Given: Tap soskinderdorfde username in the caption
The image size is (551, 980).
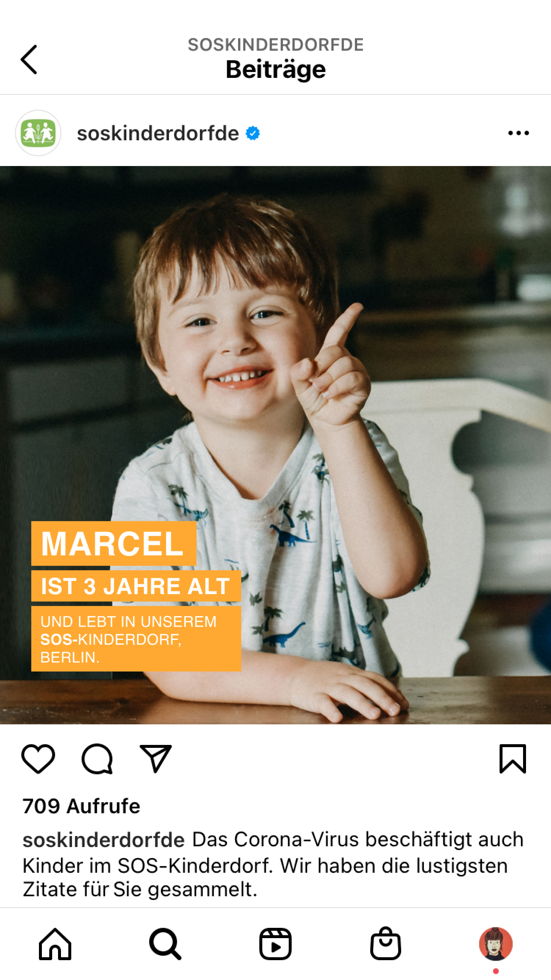Looking at the screenshot, I should 104,840.
